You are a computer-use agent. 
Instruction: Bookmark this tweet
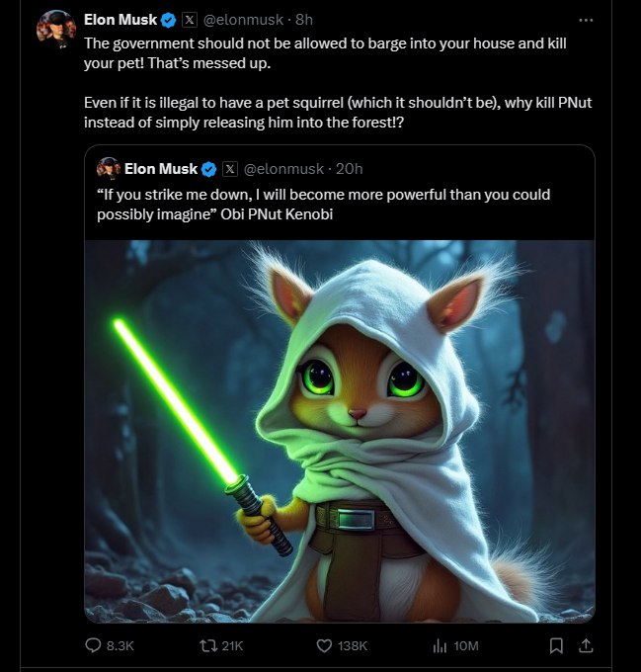(556, 645)
